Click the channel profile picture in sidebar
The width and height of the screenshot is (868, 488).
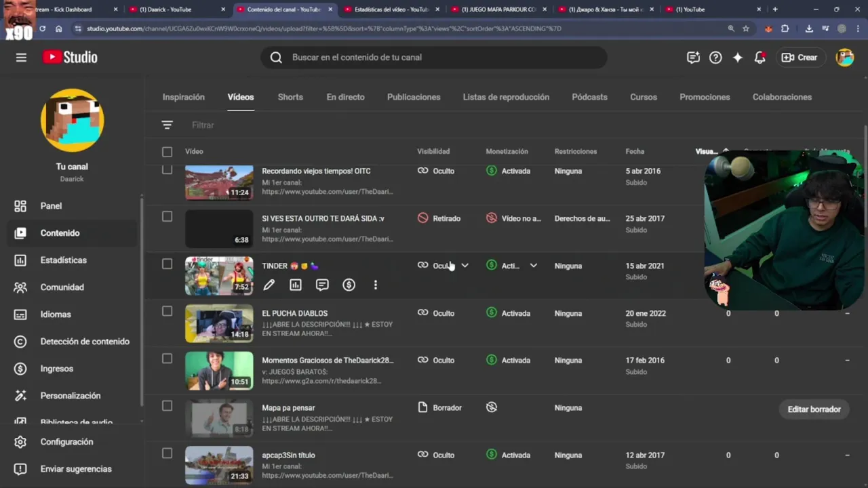pos(72,120)
